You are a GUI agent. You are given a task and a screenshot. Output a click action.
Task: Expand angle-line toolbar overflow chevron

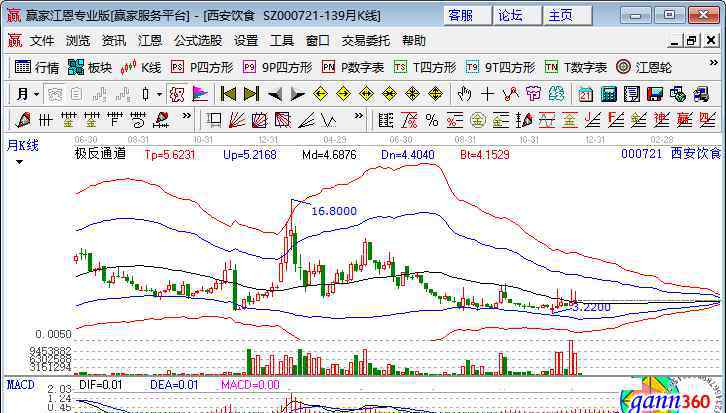[x=358, y=116]
